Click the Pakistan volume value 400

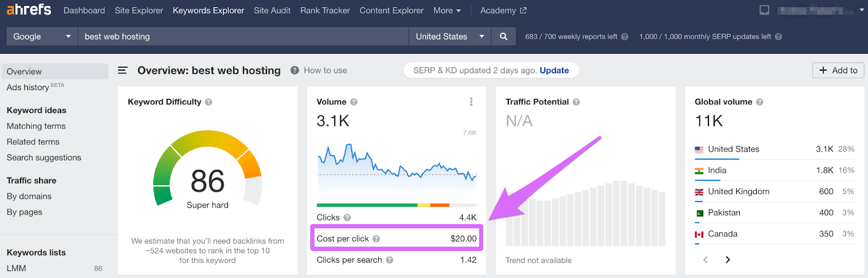[x=826, y=213]
